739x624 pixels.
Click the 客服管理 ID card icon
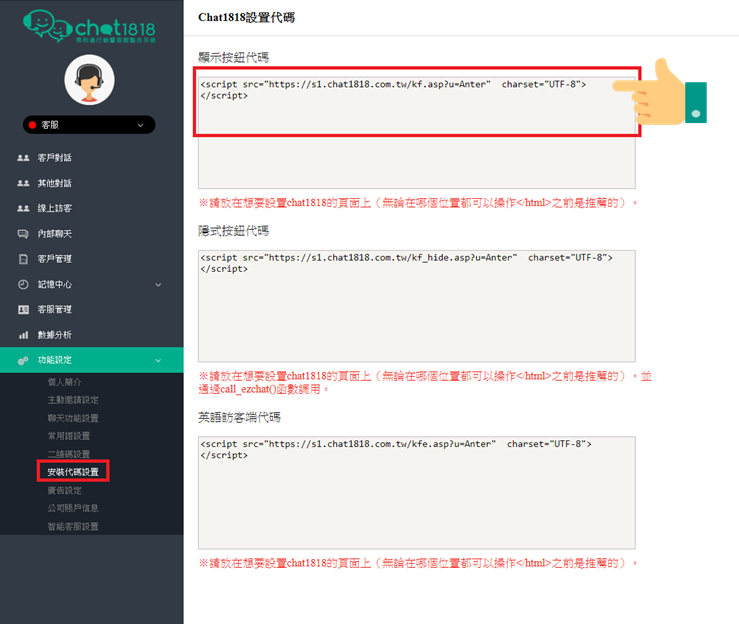[23, 310]
